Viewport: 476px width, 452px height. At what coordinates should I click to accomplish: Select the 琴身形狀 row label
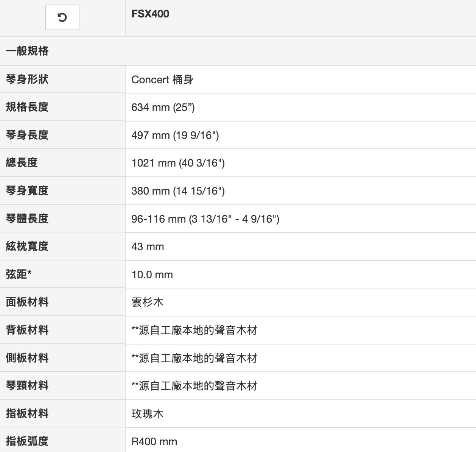click(x=27, y=79)
